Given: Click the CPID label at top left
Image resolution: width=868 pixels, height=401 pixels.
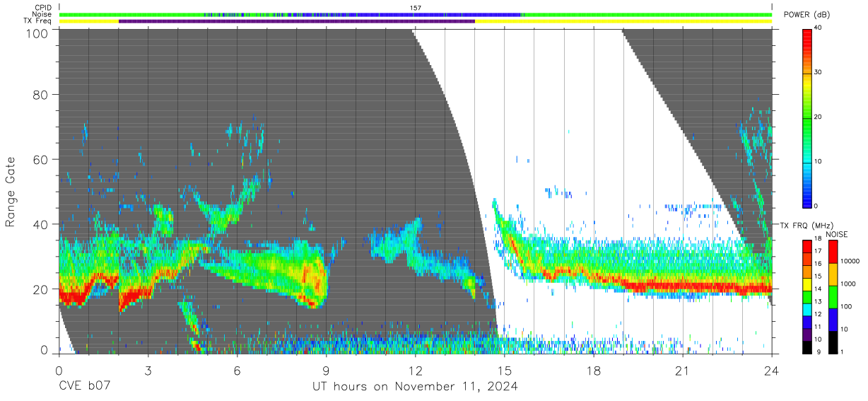Looking at the screenshot, I should (44, 8).
